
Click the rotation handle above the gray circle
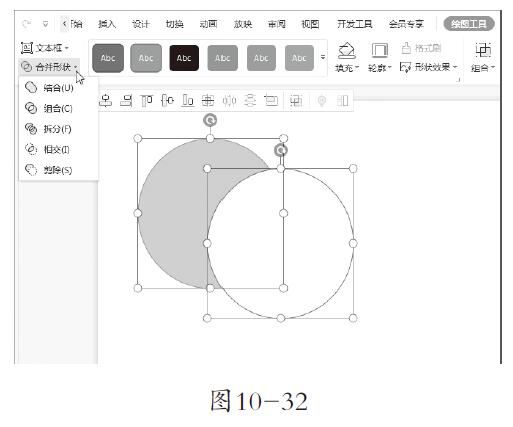coord(210,120)
